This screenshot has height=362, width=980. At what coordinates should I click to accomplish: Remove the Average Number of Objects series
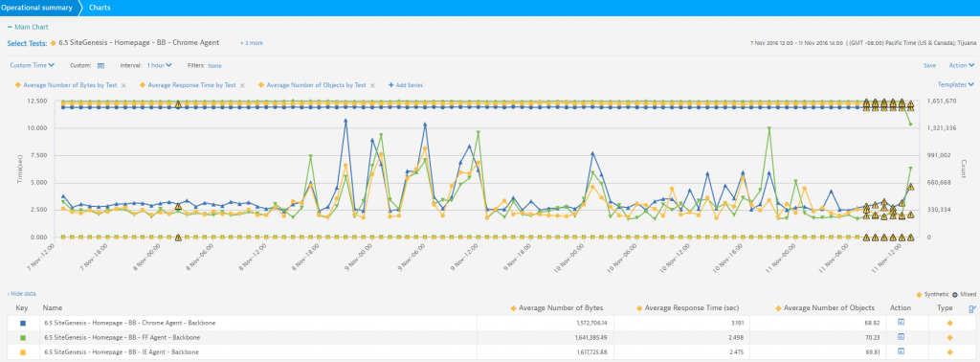tap(372, 85)
